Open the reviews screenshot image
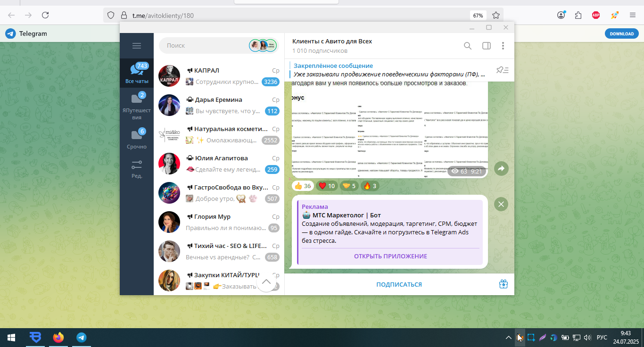Image resolution: width=644 pixels, height=347 pixels. [389, 130]
